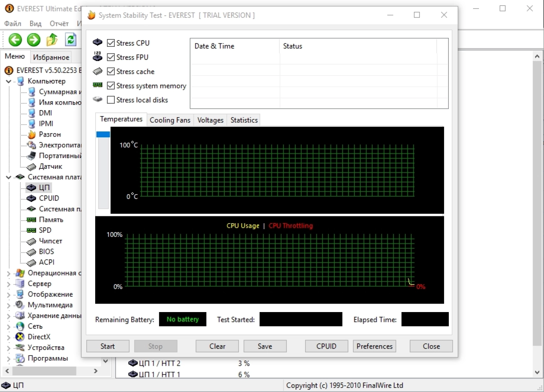Expand the Мультимедиа tree node

tap(8, 305)
